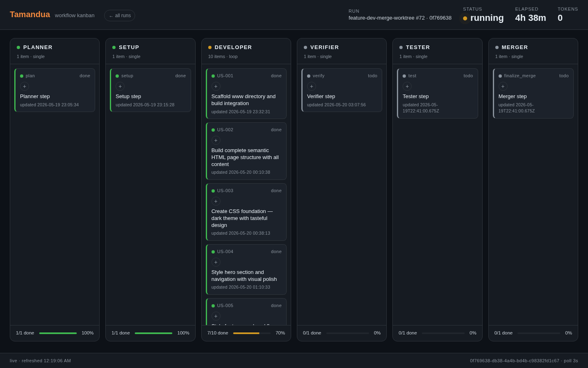Expand the US-003 card plus button
Screen dimensions: 588x368
point(216,201)
